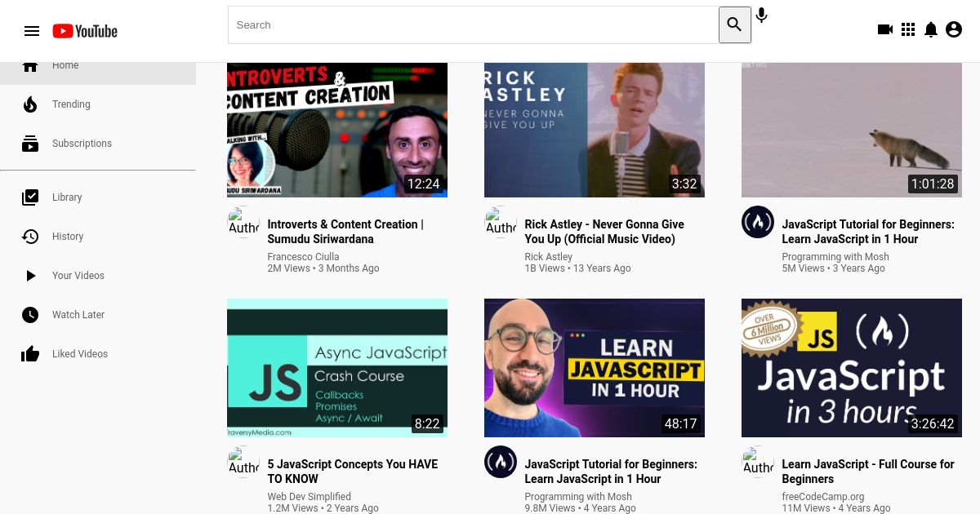Open the Rick Astley channel link
Viewport: 980px width, 514px height.
click(548, 257)
